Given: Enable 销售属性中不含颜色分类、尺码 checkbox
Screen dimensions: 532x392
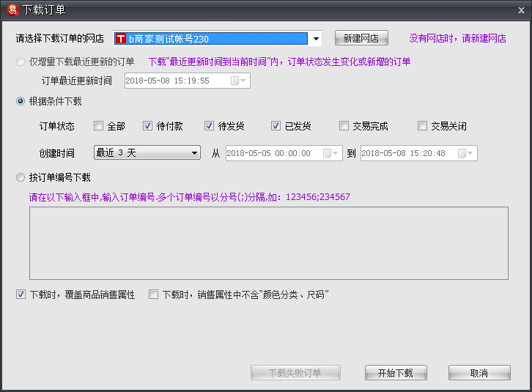Looking at the screenshot, I should pos(153,295).
